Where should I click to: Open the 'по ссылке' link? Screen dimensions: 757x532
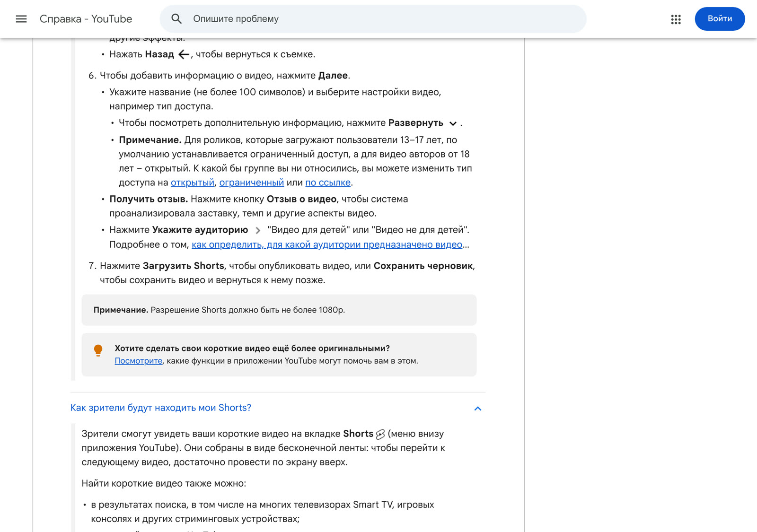click(x=328, y=183)
